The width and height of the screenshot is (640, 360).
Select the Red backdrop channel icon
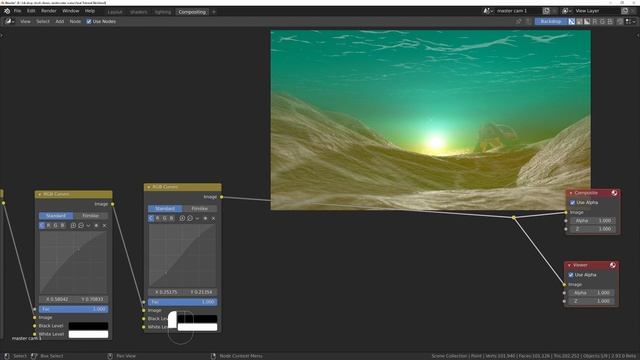click(595, 21)
